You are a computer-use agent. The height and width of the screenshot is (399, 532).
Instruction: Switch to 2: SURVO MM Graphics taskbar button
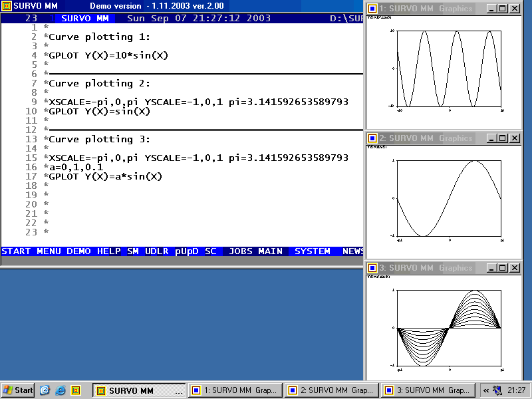pos(332,390)
